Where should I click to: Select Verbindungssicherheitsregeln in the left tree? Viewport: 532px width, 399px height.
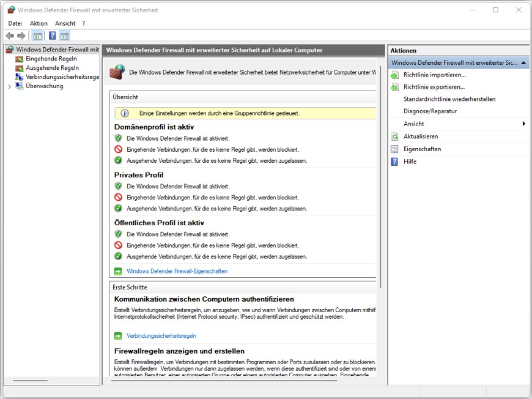point(62,77)
